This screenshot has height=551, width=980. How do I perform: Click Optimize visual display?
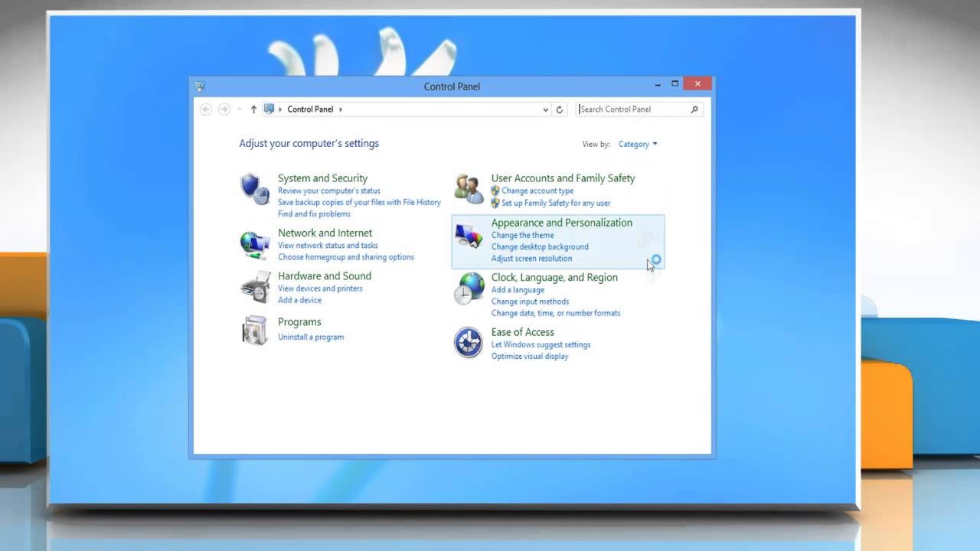coord(530,356)
